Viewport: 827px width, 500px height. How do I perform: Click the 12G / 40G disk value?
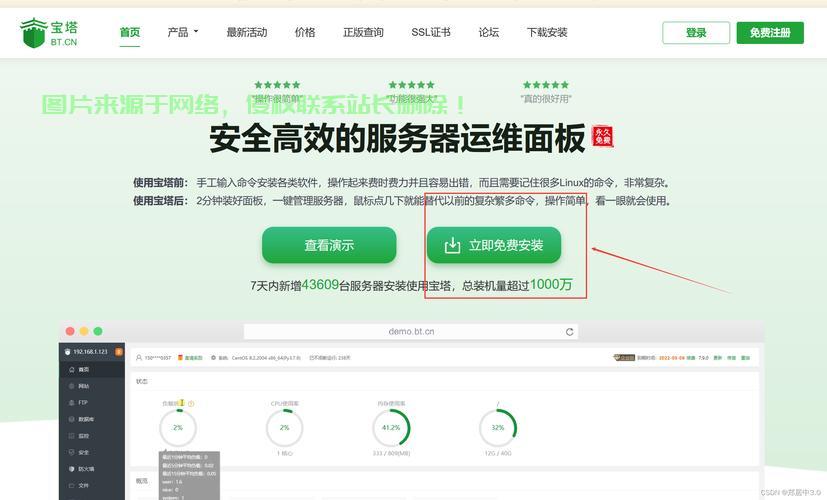(x=497, y=454)
